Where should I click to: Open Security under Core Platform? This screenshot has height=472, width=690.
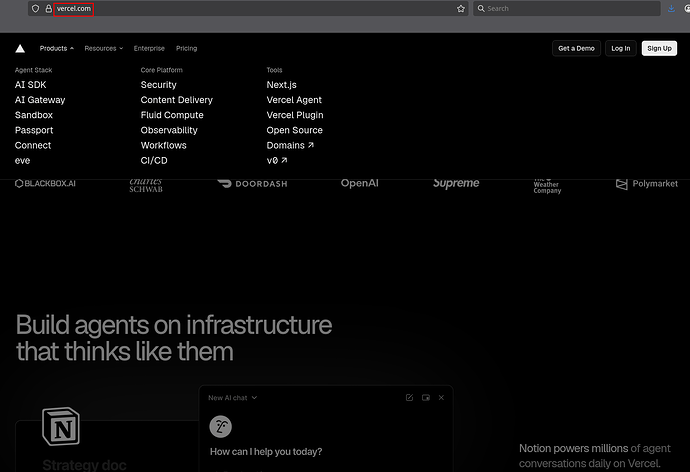click(158, 85)
